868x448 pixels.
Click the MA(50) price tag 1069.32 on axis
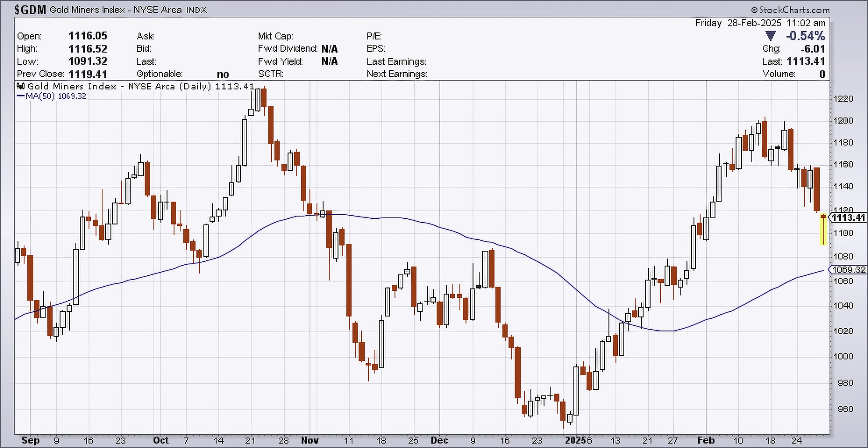pos(848,270)
